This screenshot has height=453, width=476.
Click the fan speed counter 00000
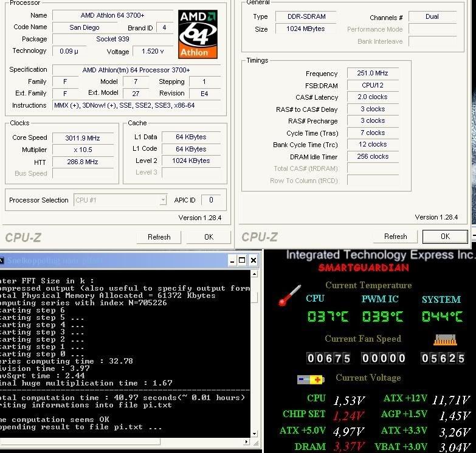click(384, 359)
